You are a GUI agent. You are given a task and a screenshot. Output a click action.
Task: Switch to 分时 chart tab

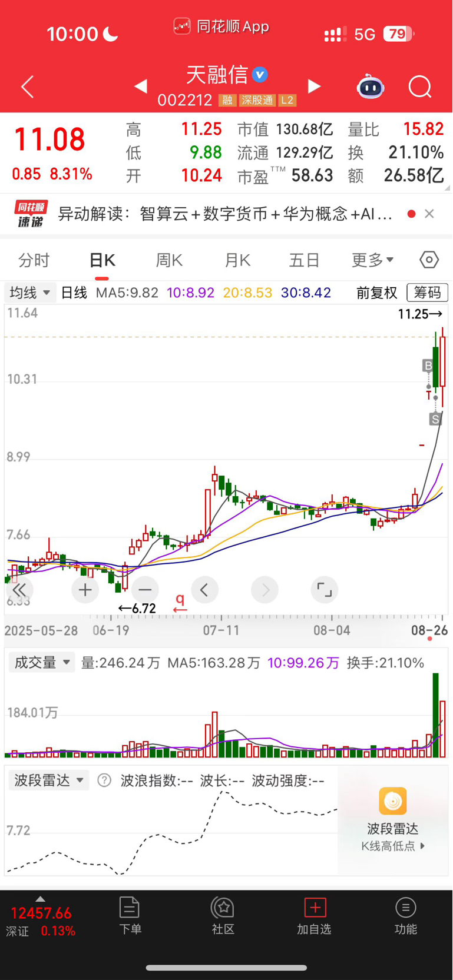34,260
